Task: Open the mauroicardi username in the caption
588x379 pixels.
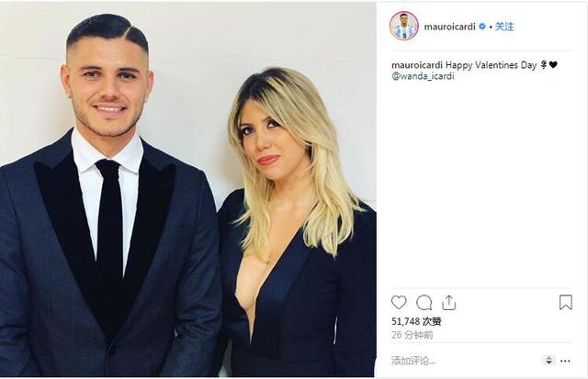Action: point(417,65)
